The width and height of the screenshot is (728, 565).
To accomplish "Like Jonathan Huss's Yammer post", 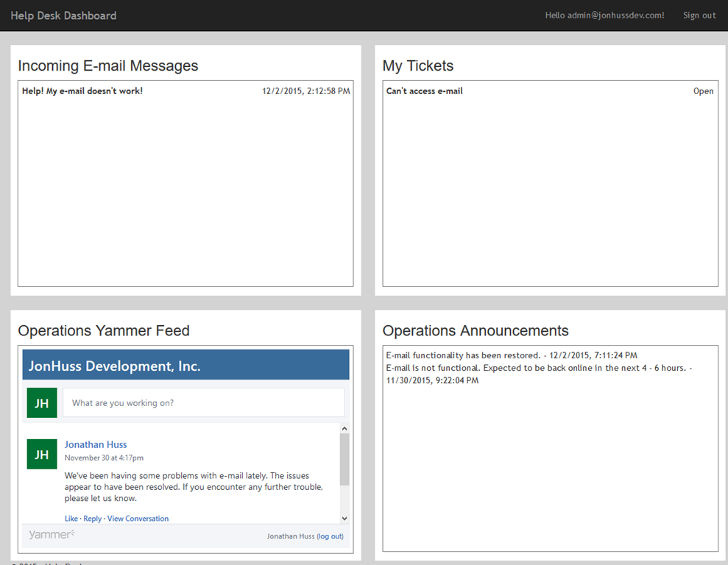I will (x=71, y=519).
